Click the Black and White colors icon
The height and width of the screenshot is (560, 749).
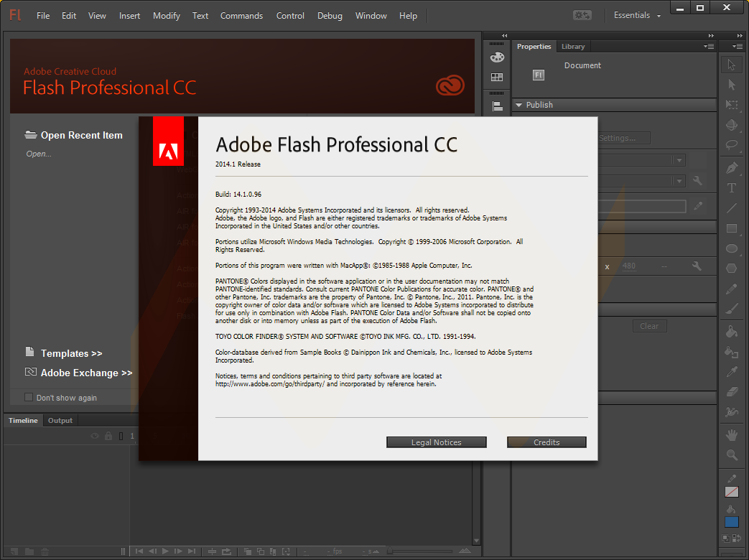[x=726, y=538]
